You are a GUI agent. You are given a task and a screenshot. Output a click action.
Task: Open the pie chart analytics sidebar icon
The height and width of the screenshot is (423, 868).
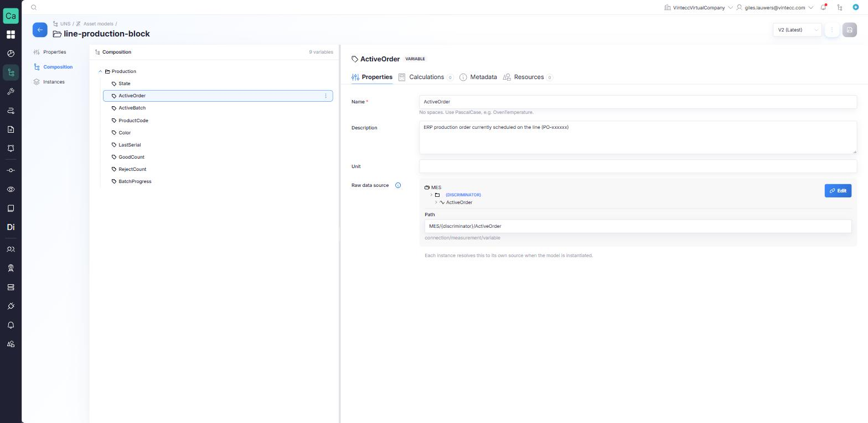pyautogui.click(x=11, y=54)
